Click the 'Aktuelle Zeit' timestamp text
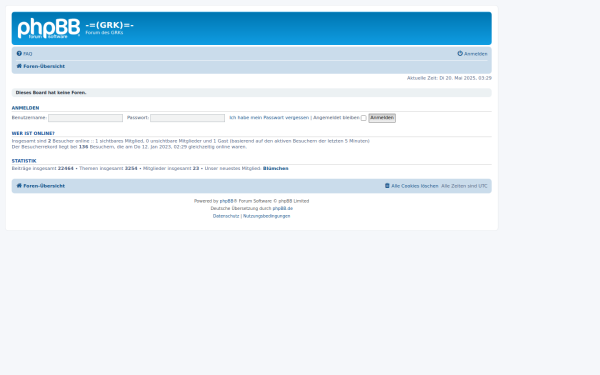 tap(449, 78)
